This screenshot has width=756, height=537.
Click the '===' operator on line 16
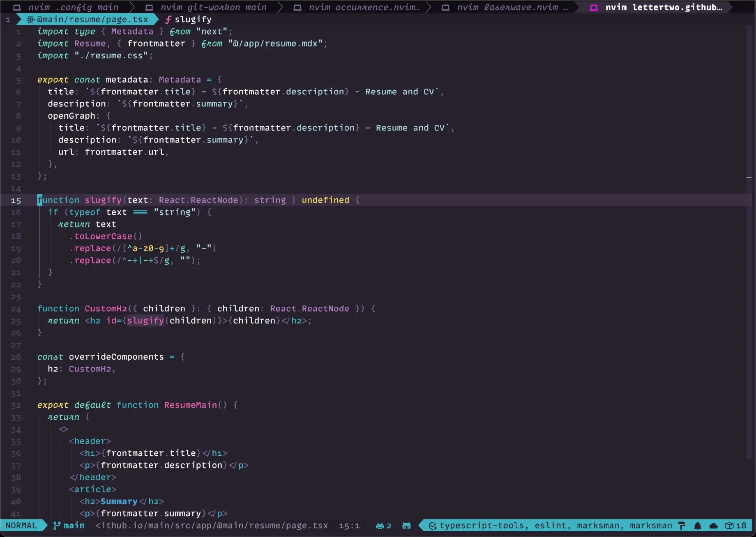140,212
